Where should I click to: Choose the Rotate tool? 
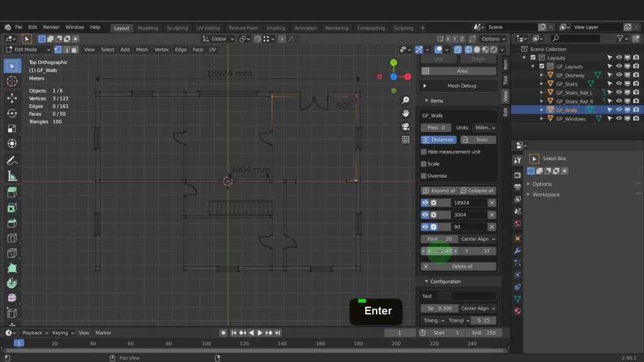point(11,113)
